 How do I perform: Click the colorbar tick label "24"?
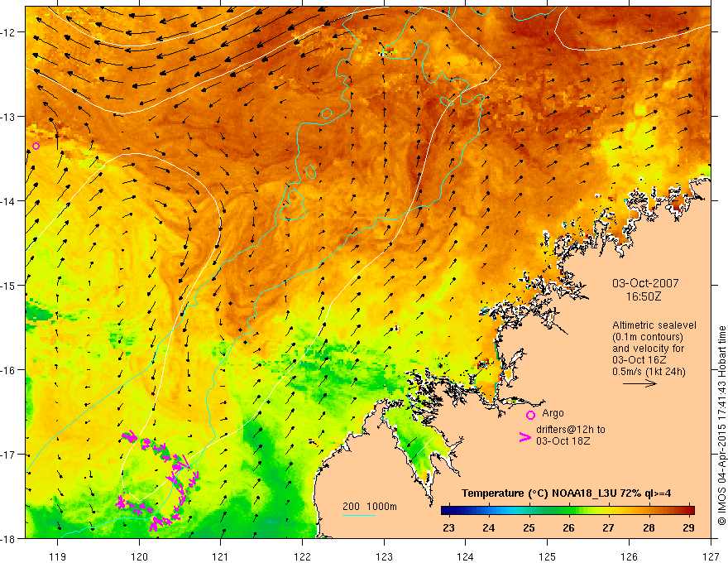tap(488, 527)
